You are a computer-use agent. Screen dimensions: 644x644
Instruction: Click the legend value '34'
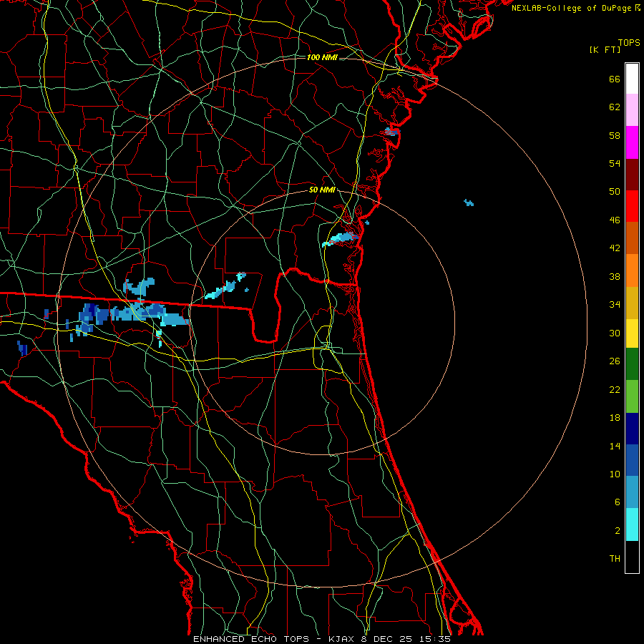[615, 305]
